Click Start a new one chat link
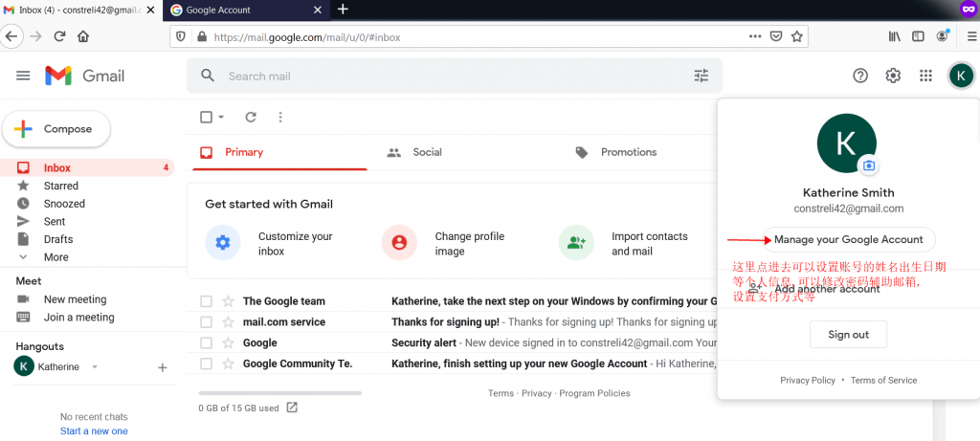 (94, 431)
